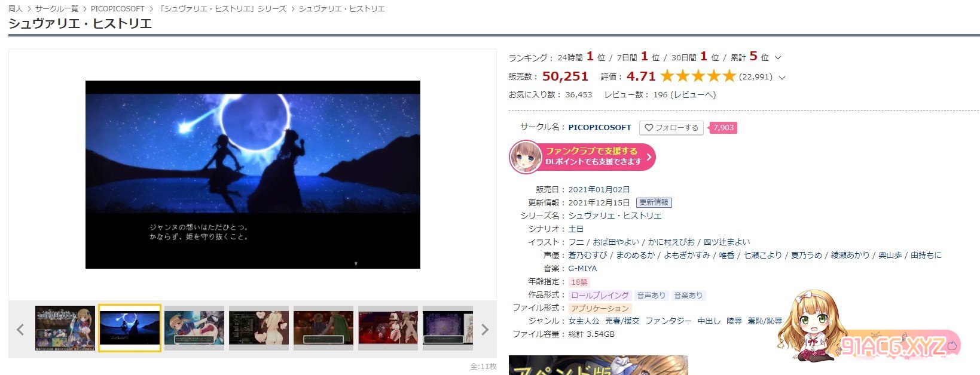
Task: Click the 2021年01月02日 release date
Action: (x=599, y=189)
